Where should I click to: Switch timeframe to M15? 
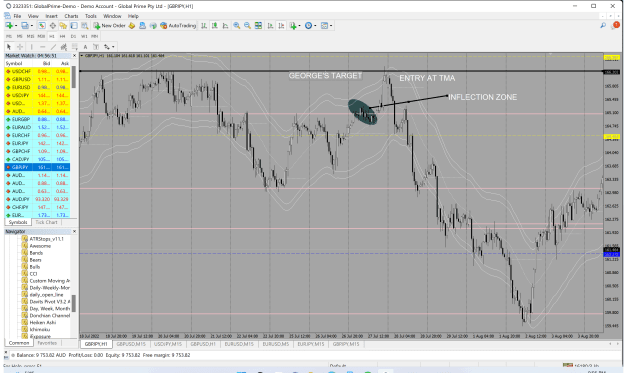point(30,36)
